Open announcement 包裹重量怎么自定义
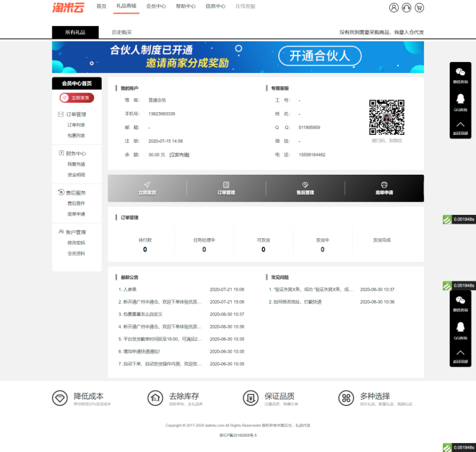Viewport: 476px width, 452px height. click(142, 314)
